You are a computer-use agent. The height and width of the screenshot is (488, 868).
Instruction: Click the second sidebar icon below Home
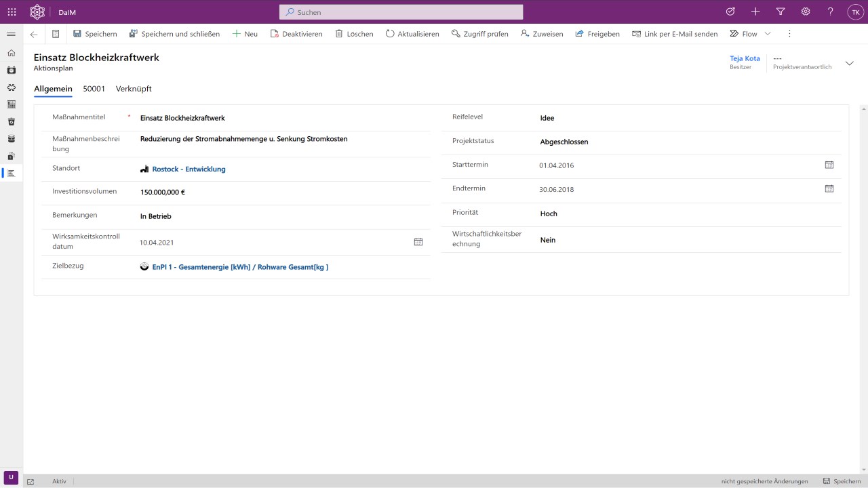[x=11, y=70]
